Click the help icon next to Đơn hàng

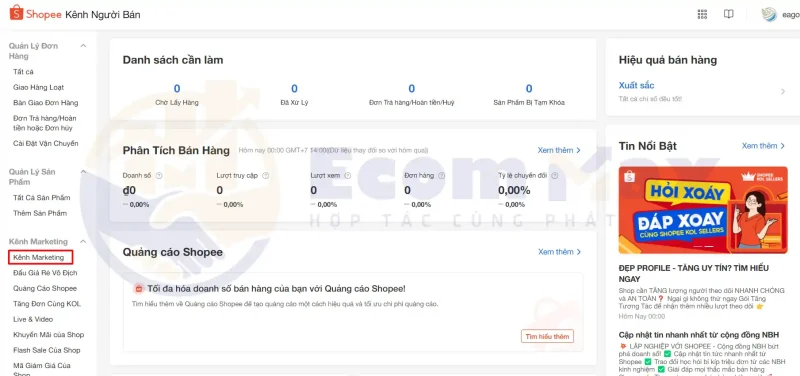tap(441, 176)
